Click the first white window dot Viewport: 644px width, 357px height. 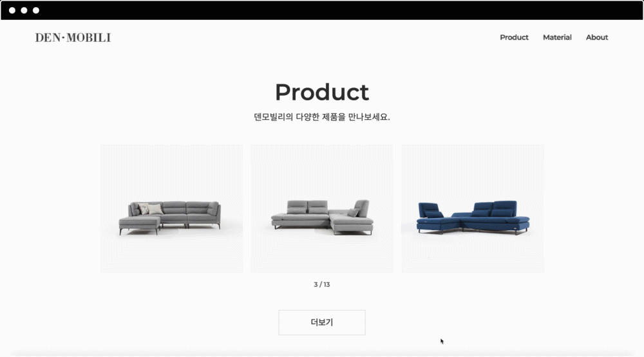pyautogui.click(x=12, y=10)
